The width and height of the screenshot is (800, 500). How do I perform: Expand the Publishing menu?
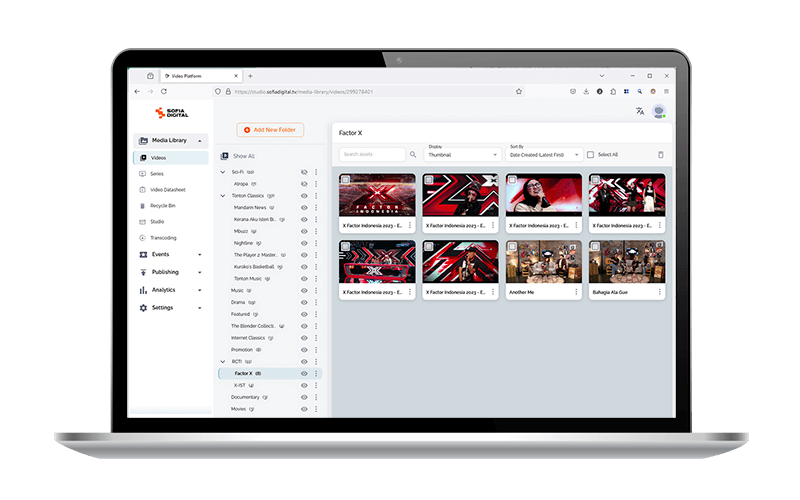pyautogui.click(x=170, y=272)
